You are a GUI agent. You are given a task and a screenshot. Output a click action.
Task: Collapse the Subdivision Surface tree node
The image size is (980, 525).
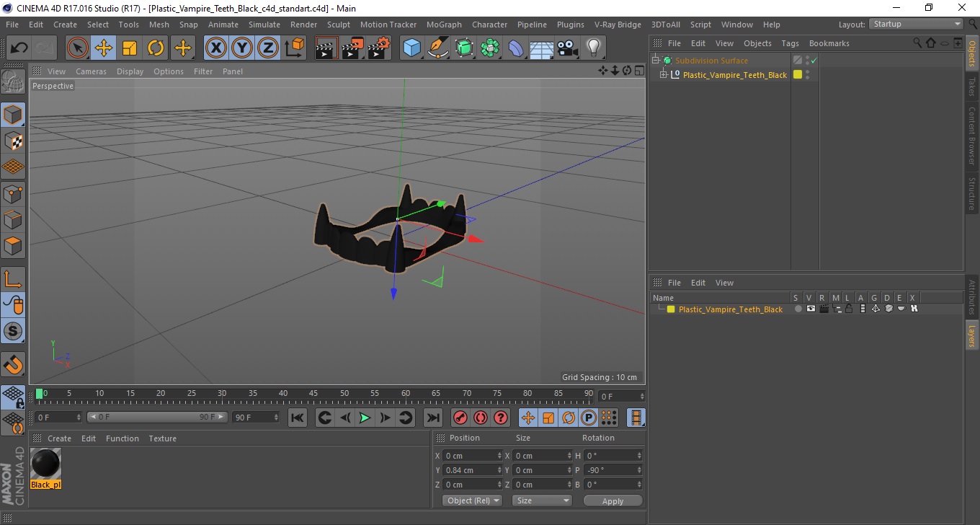[x=656, y=61]
